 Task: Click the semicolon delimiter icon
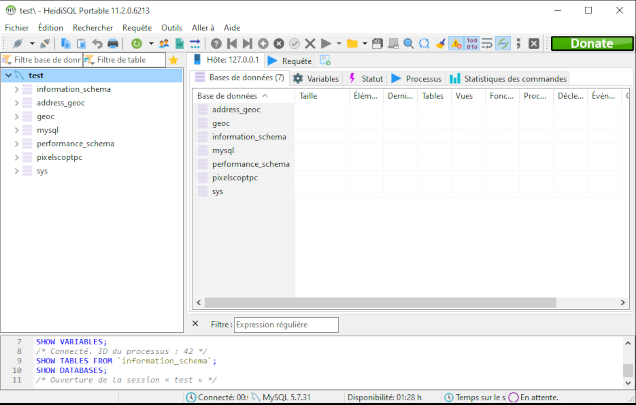click(x=518, y=43)
